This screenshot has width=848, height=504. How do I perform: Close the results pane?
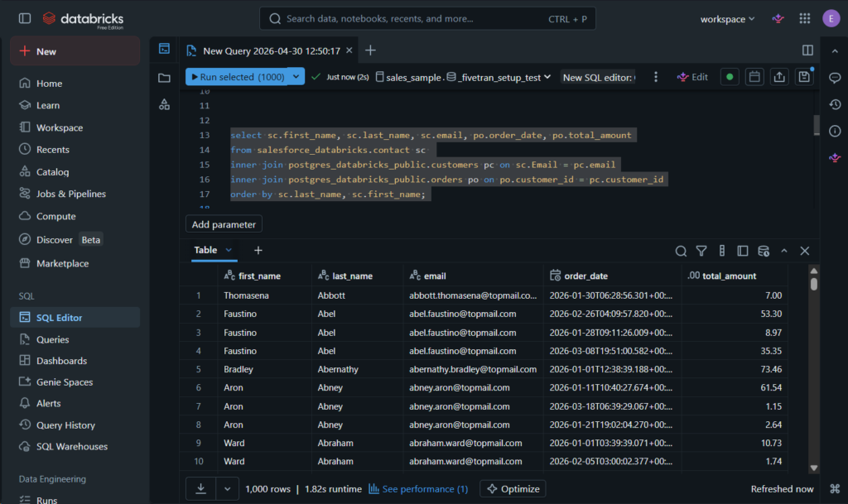(805, 251)
